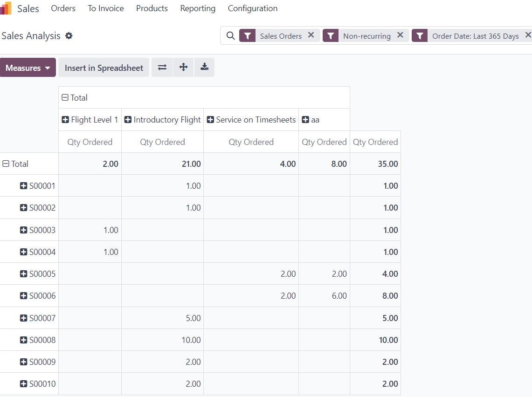The height and width of the screenshot is (397, 532).
Task: Sort by the total Qty Ordered column
Action: pos(375,142)
